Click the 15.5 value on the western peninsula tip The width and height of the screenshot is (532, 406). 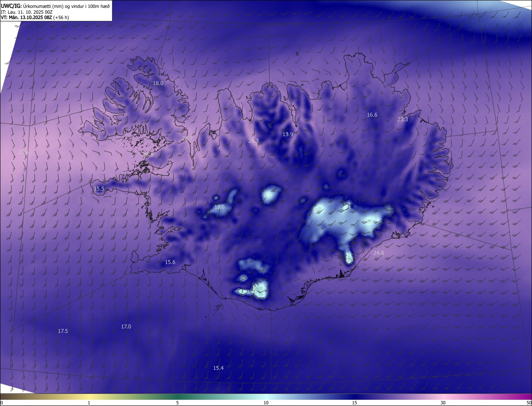click(x=99, y=189)
